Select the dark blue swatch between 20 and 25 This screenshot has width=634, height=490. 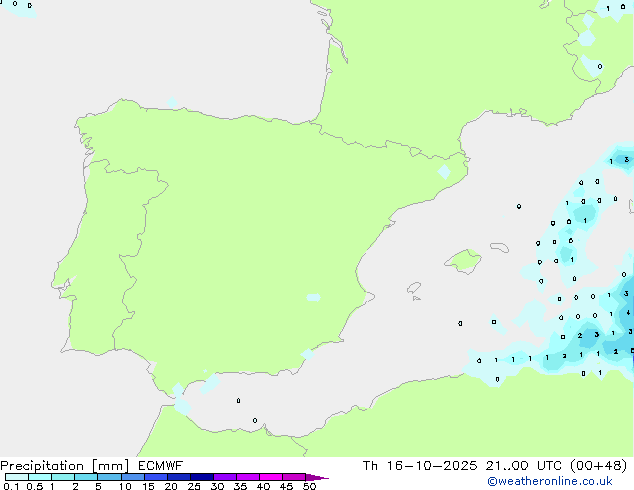179,477
